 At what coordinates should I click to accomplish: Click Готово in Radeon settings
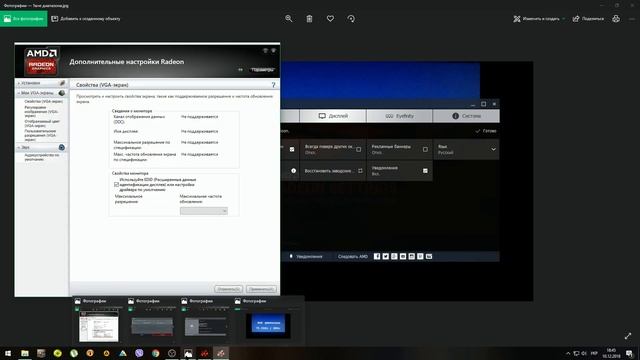click(486, 131)
